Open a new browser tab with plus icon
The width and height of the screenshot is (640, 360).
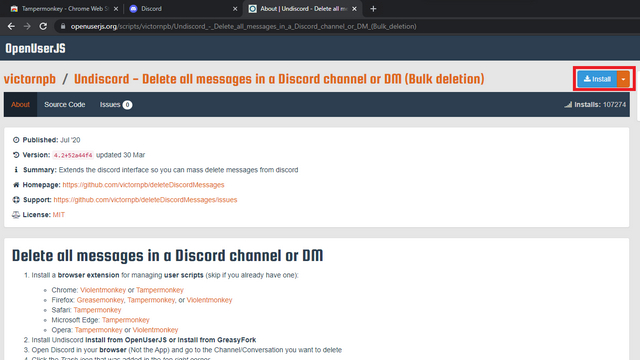click(x=373, y=9)
